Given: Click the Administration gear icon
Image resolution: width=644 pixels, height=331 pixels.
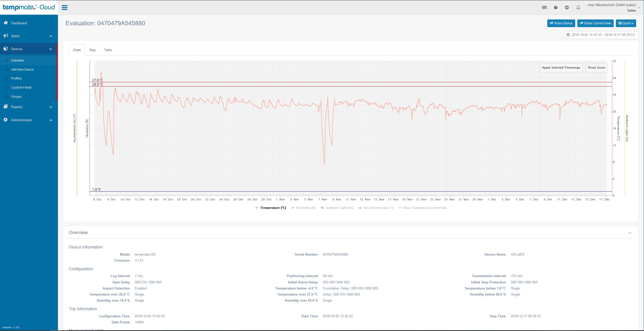Looking at the screenshot, I should (6, 120).
